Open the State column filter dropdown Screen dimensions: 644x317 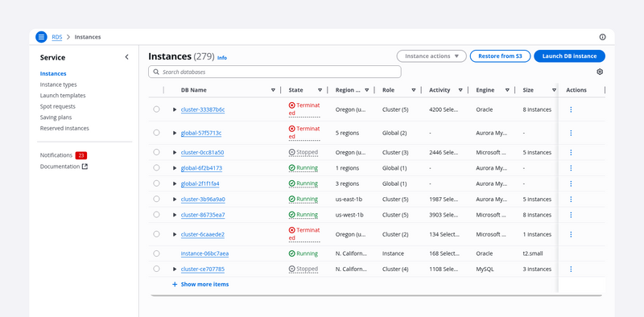click(320, 90)
